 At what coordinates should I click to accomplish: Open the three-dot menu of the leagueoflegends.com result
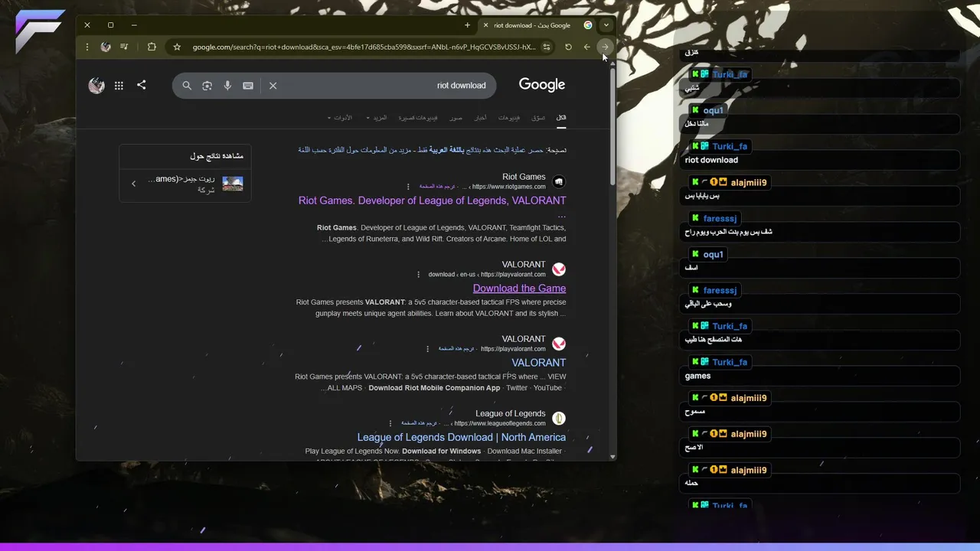click(x=390, y=423)
